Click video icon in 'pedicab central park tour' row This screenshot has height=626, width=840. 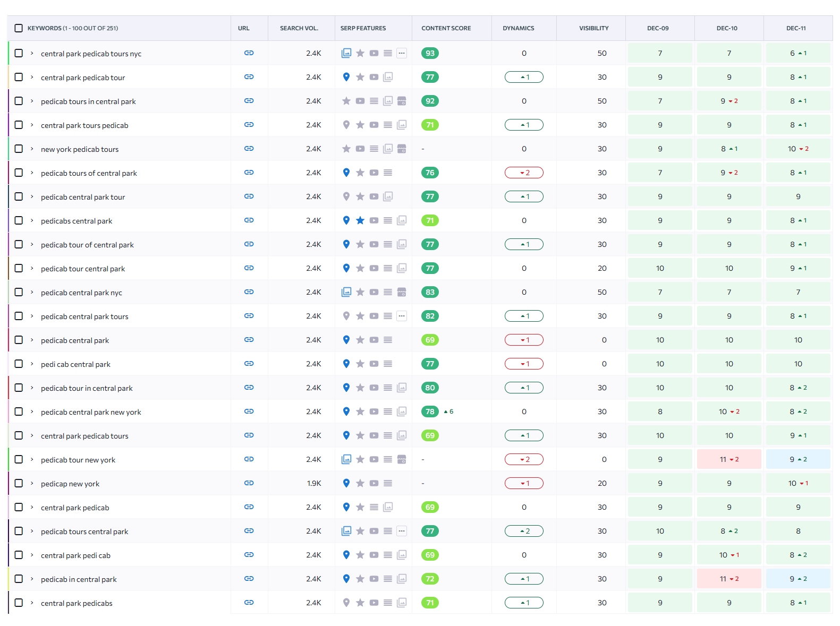(x=374, y=196)
